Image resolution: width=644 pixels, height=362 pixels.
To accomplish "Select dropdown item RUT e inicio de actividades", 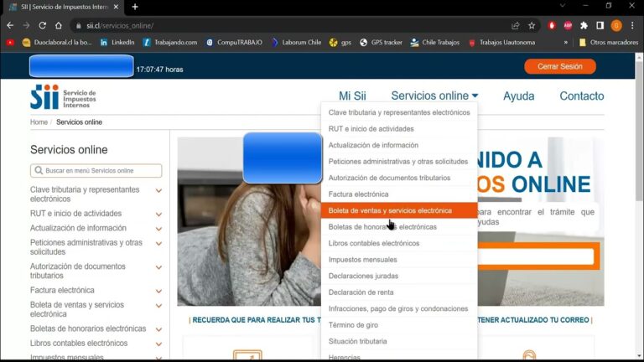I will pyautogui.click(x=399, y=128).
